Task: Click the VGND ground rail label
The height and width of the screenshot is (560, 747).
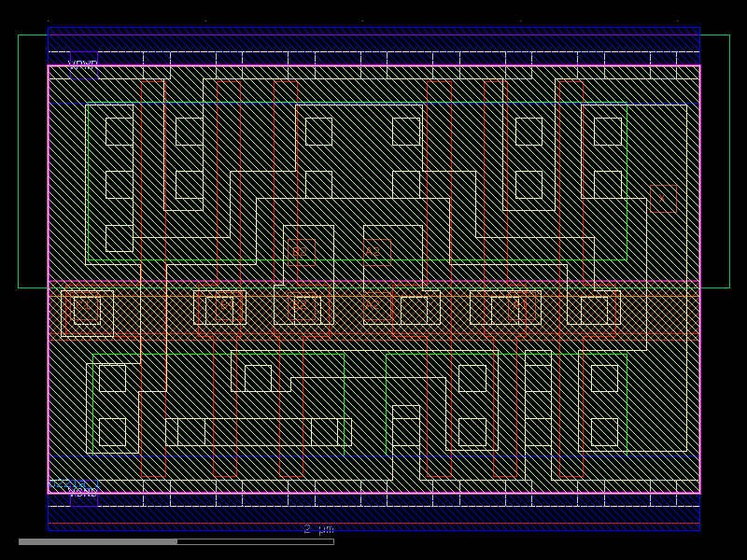Action: point(83,492)
